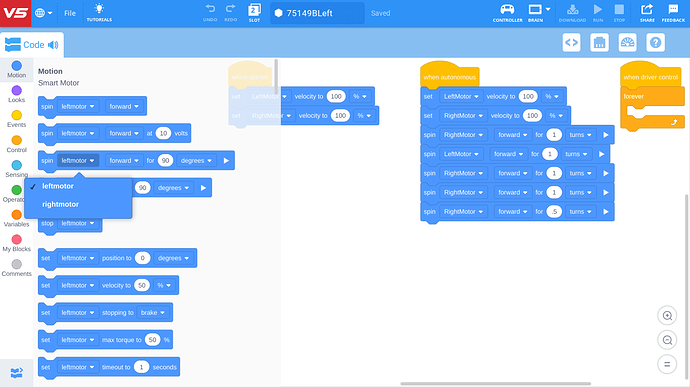Select the Looks block category
Screen dimensions: 690x387
click(x=16, y=94)
